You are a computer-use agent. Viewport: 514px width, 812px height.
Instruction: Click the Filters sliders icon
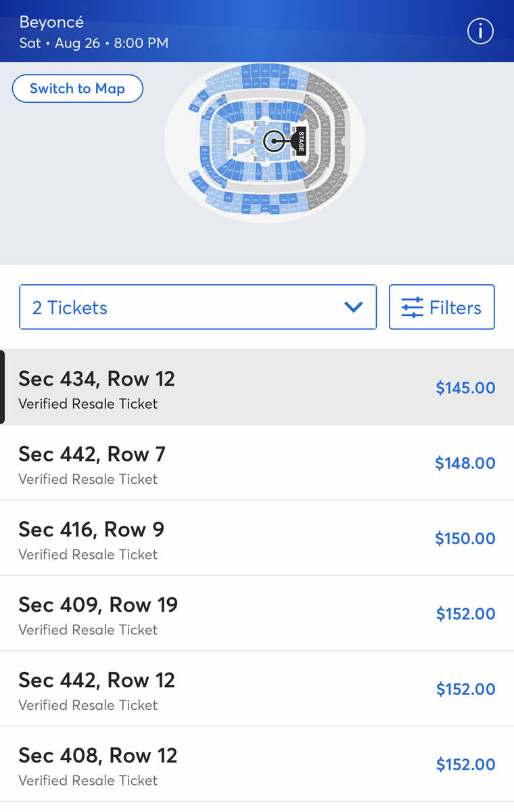(412, 307)
